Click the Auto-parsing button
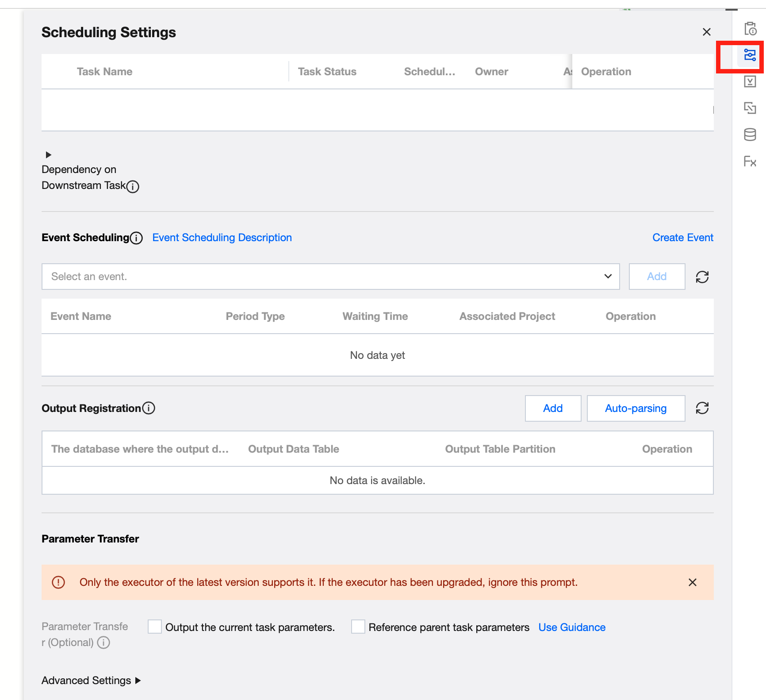 point(636,408)
